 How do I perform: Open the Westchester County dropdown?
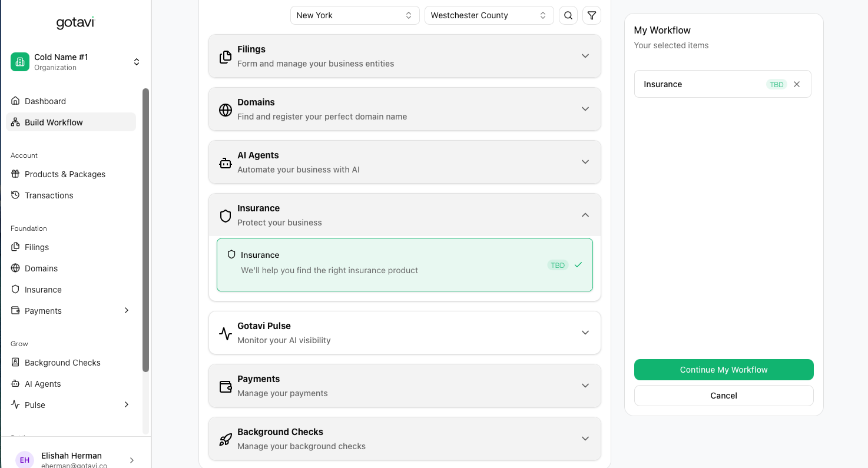tap(489, 15)
